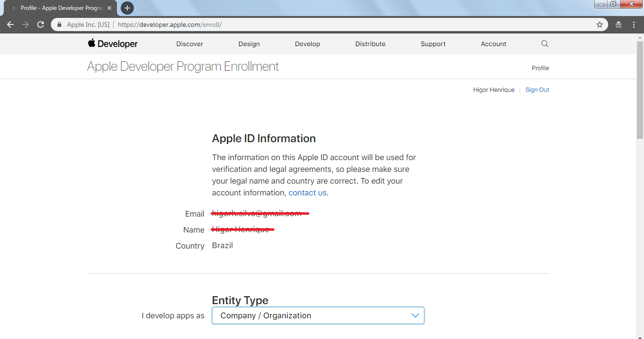Click the Entity Type heading
This screenshot has height=339, width=644.
coord(240,300)
